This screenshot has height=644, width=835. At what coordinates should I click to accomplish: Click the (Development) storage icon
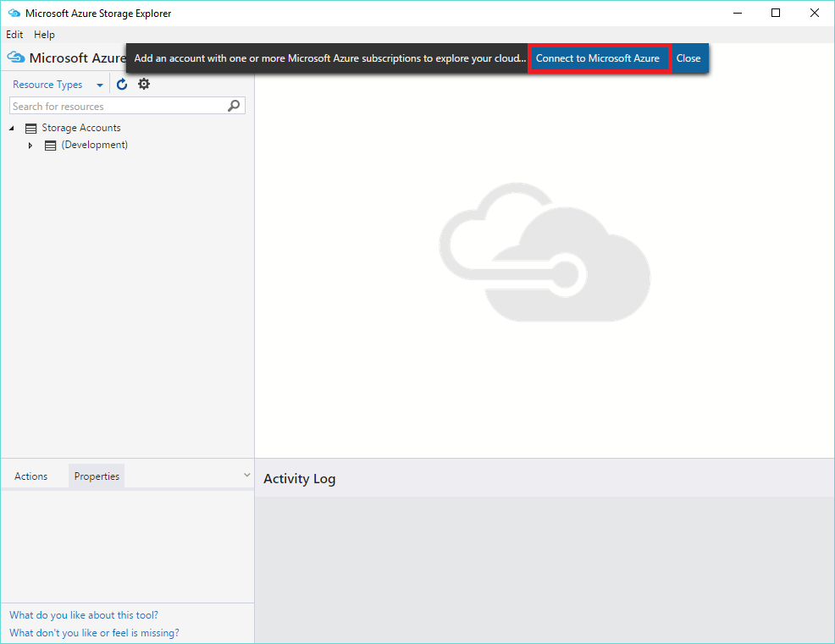pyautogui.click(x=51, y=146)
